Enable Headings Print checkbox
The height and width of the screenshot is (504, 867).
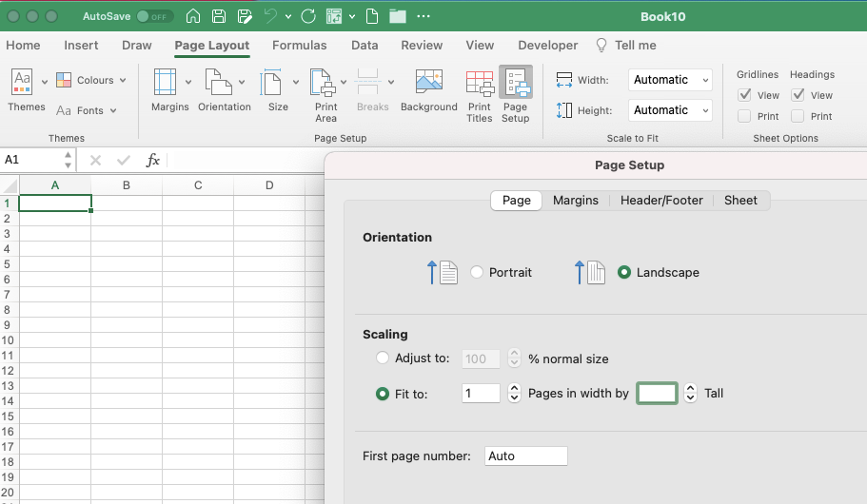tap(798, 116)
